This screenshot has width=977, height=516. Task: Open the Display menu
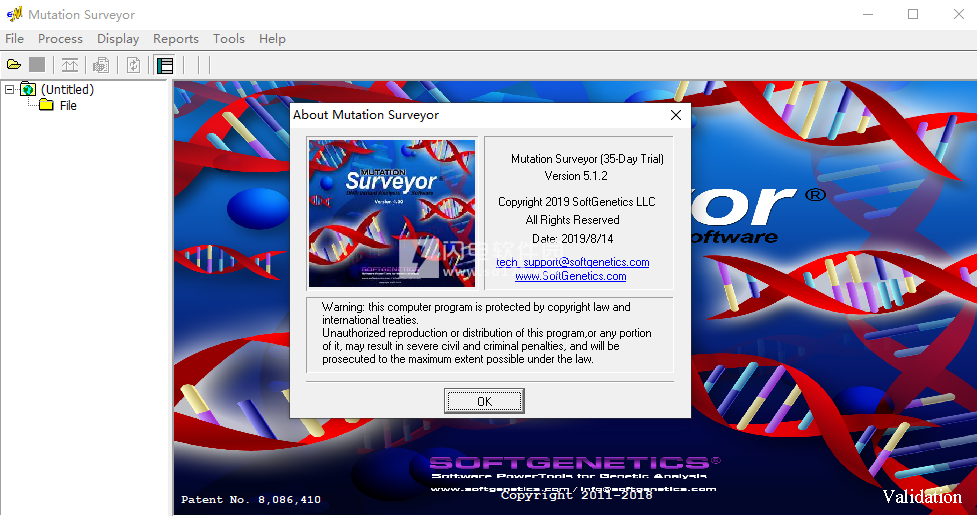118,39
